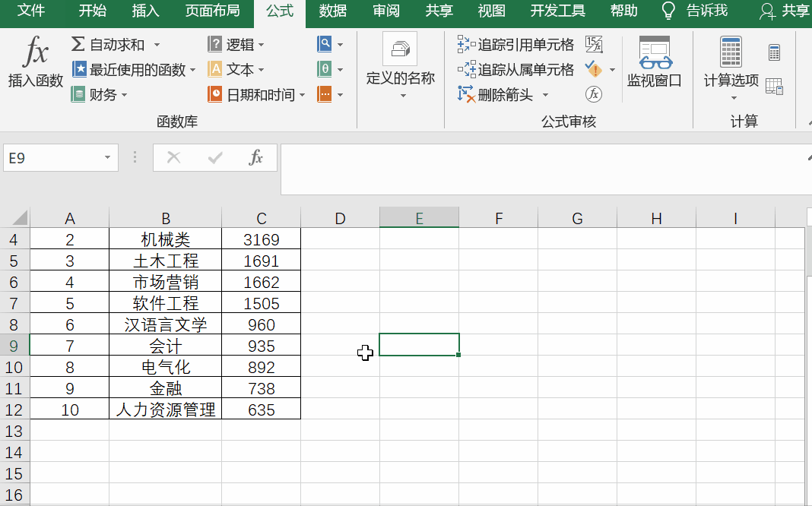The width and height of the screenshot is (812, 506).
Task: Select row 9 header
Action: tap(14, 346)
